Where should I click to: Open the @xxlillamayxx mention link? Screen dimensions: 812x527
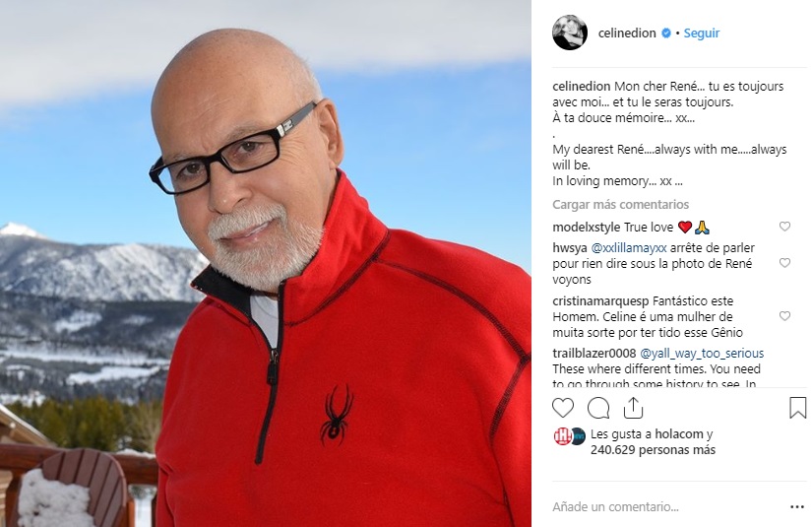629,248
